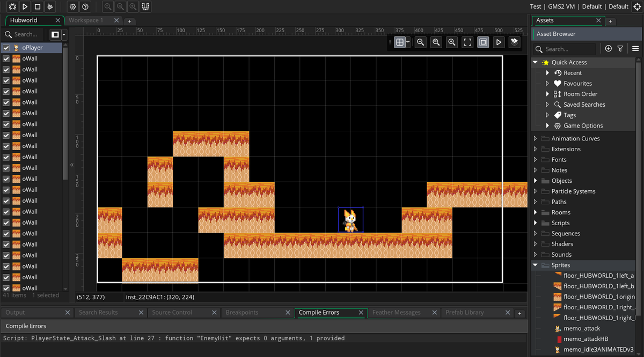Close the Compile Errors tab
The image size is (644, 357).
(x=361, y=313)
